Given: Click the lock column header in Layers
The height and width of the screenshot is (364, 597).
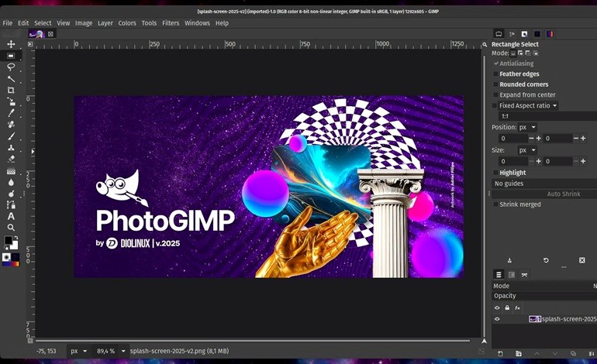Looking at the screenshot, I should [507, 307].
